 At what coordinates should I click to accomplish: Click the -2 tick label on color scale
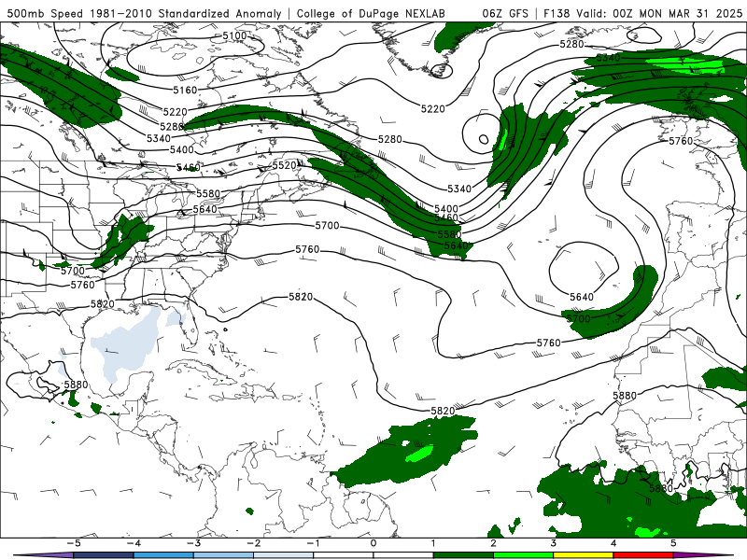point(253,543)
